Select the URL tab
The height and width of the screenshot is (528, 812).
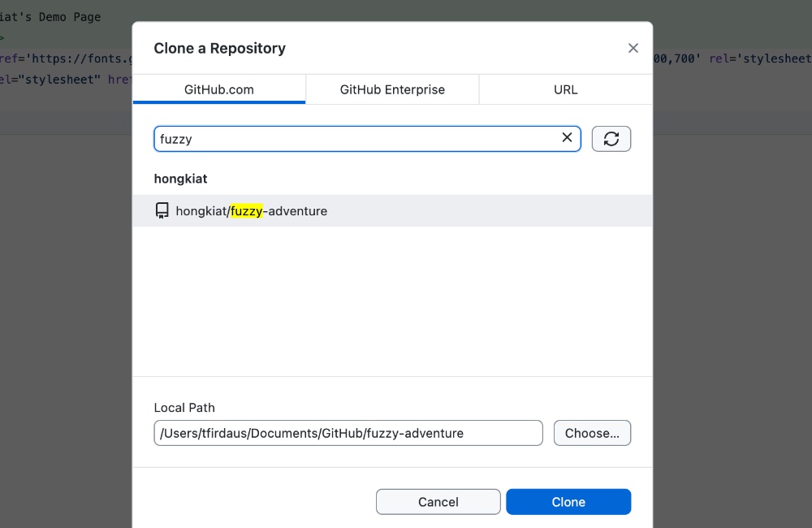tap(565, 89)
